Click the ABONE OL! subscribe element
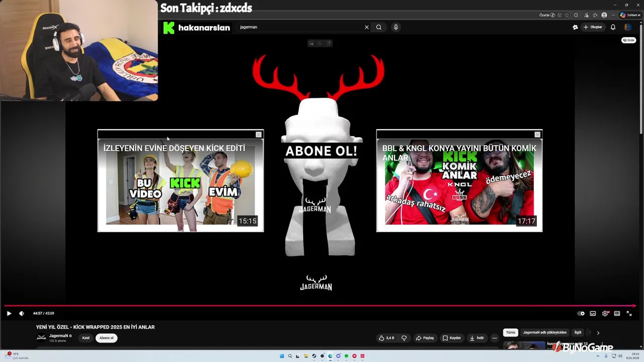The height and width of the screenshot is (362, 644). point(321,151)
